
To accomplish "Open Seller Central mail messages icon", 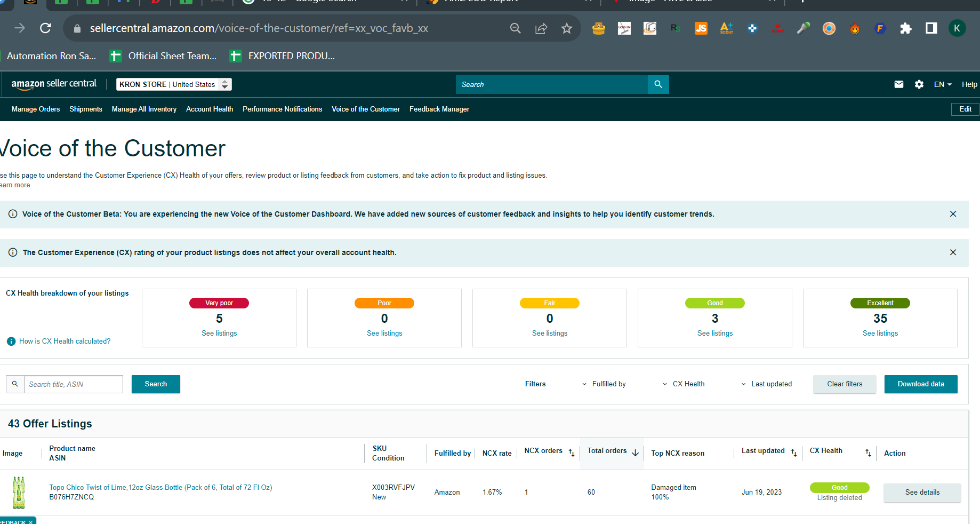I will (x=899, y=84).
